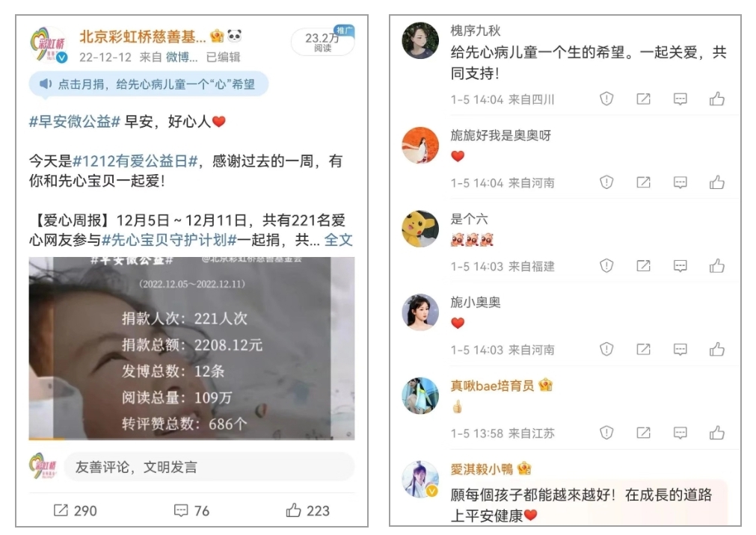
Task: Open #先心宝贝守护计划# hashtag link
Action: coord(169,240)
